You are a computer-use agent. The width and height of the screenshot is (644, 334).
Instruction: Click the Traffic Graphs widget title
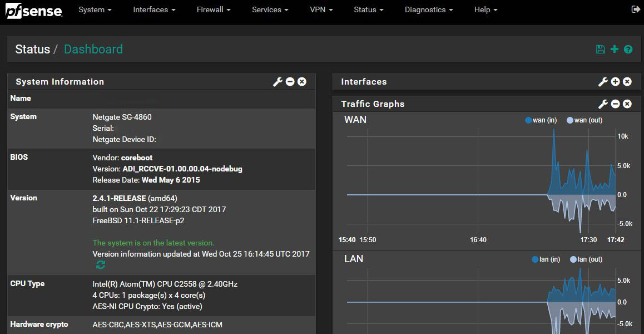point(373,104)
